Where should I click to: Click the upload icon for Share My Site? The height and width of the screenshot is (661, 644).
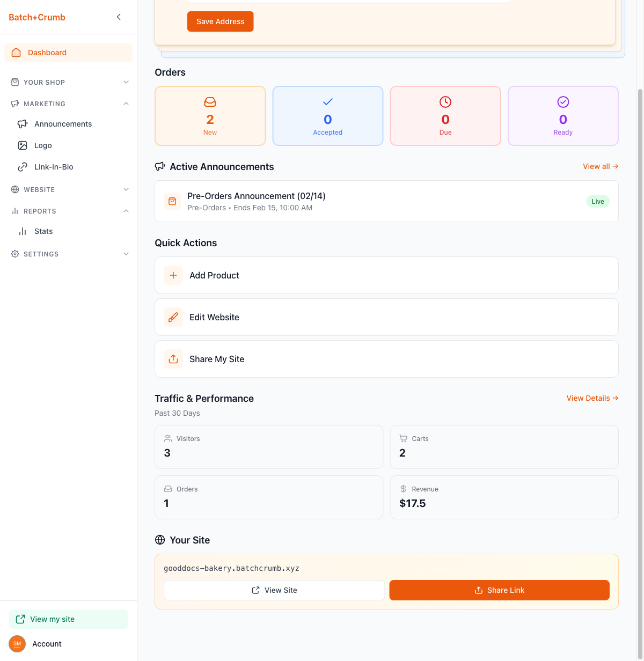pos(173,359)
